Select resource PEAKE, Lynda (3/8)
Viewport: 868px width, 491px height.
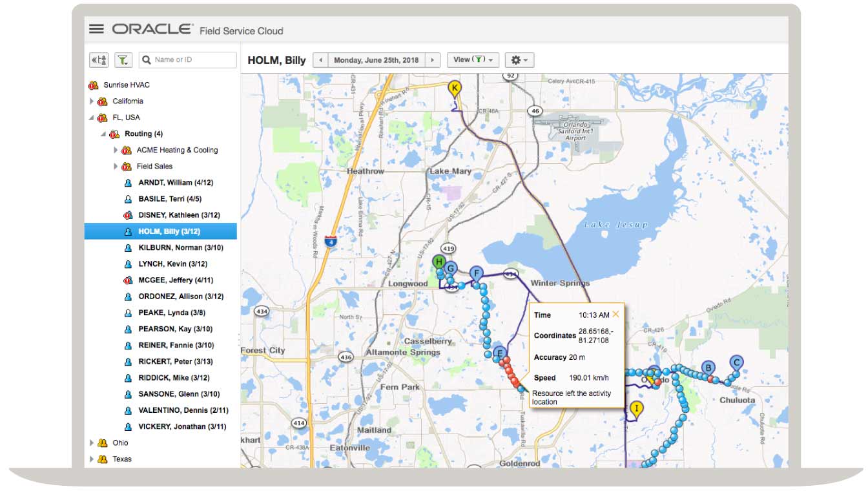click(x=170, y=313)
